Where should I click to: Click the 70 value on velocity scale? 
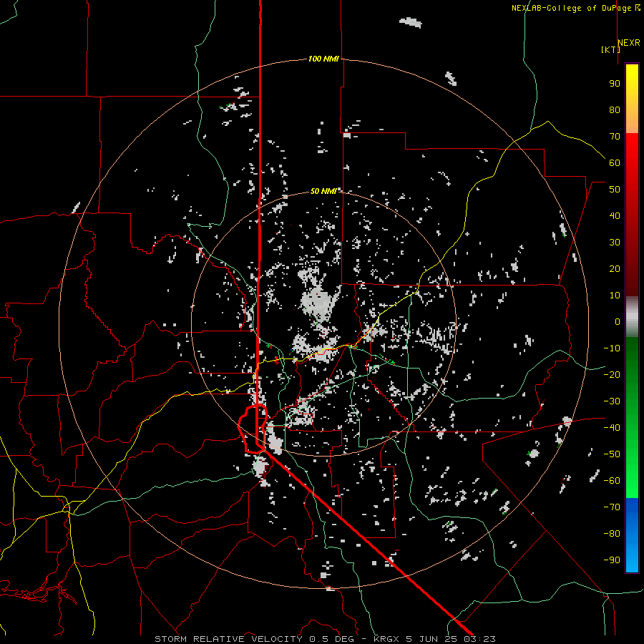click(615, 137)
